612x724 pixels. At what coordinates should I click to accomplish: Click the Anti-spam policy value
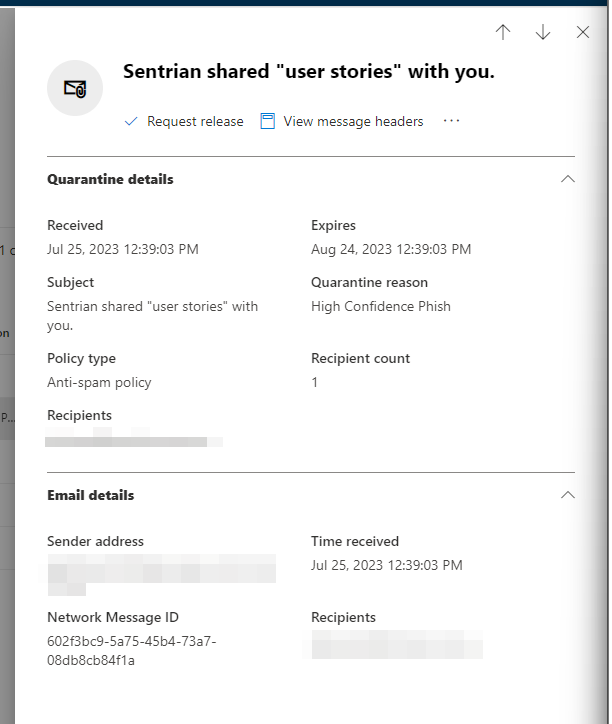pos(99,383)
